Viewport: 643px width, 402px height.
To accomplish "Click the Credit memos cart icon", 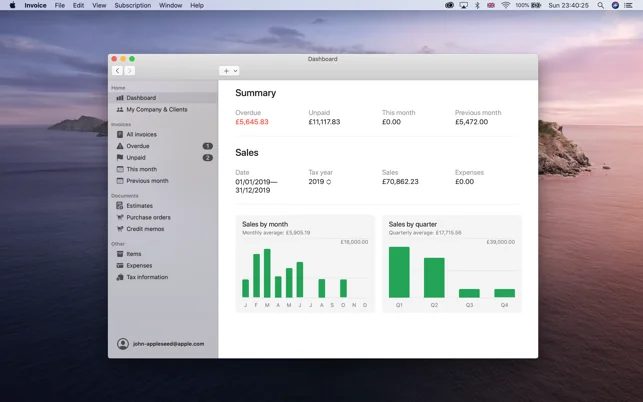I will [x=120, y=229].
